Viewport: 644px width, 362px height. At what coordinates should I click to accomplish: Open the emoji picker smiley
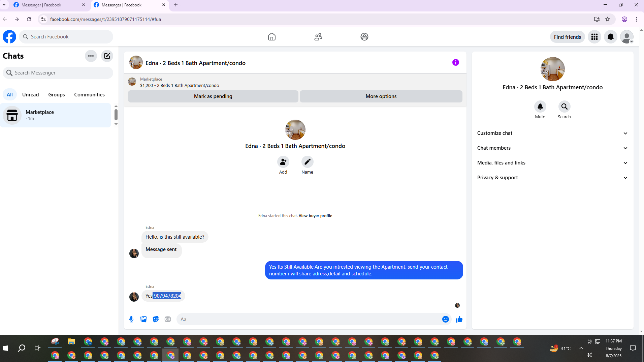tap(446, 319)
